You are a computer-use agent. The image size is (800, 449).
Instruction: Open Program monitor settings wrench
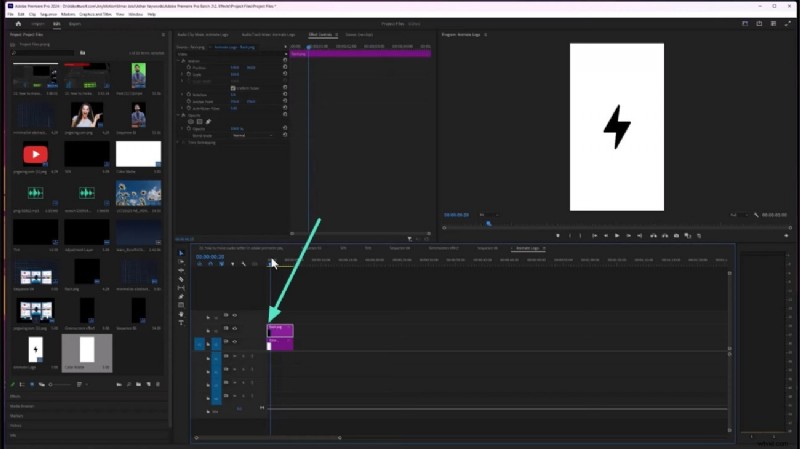[x=756, y=215]
